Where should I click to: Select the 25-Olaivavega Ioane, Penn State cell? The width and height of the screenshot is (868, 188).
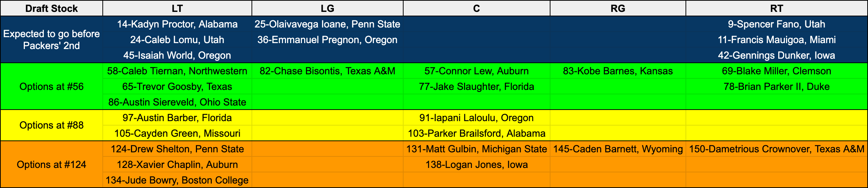327,24
